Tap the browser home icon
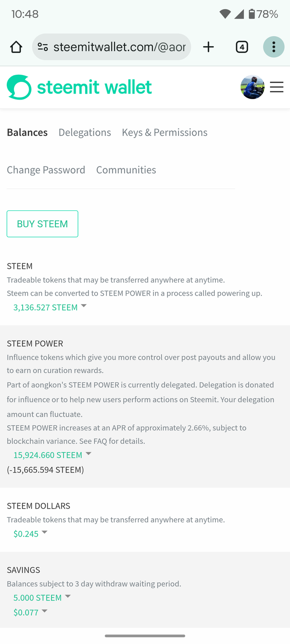290x644 pixels. [16, 47]
